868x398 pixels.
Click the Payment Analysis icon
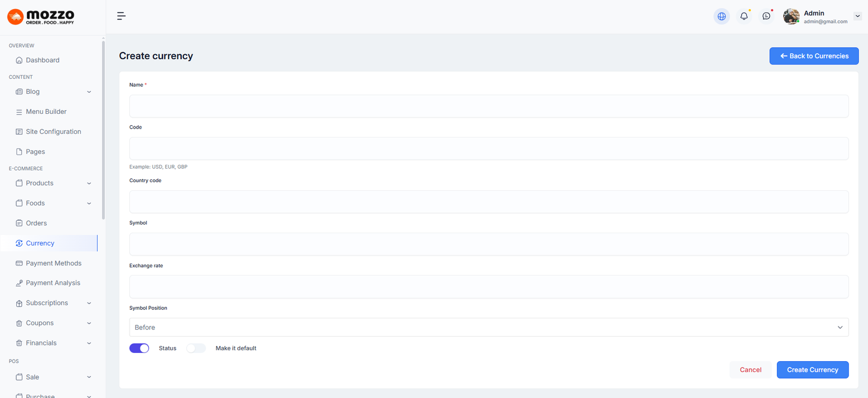[19, 283]
